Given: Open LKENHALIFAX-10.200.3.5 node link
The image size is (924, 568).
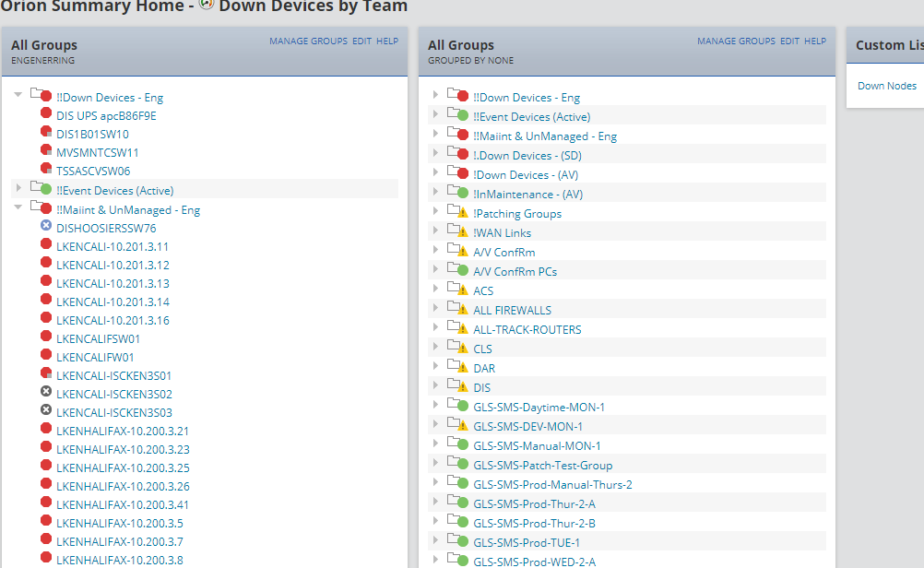Looking at the screenshot, I should (120, 523).
